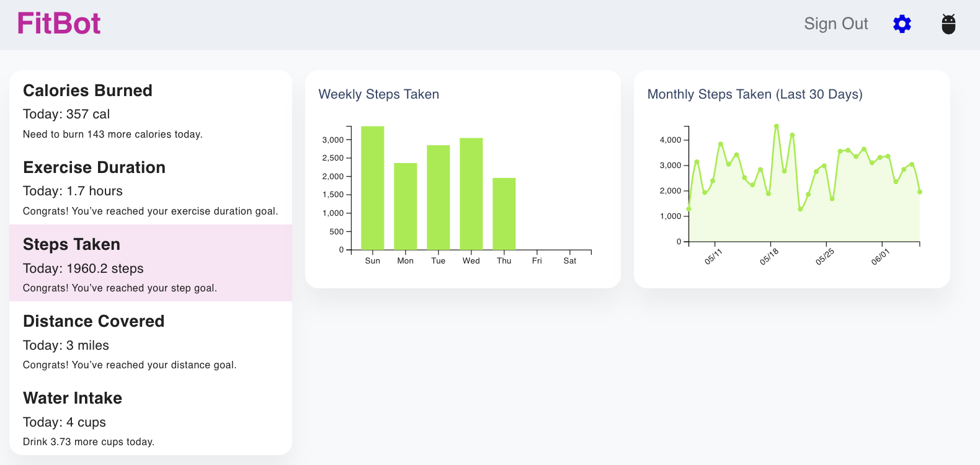Screen dimensions: 980x465
Task: Click 'Today: 3 miles' text
Action: 66,345
